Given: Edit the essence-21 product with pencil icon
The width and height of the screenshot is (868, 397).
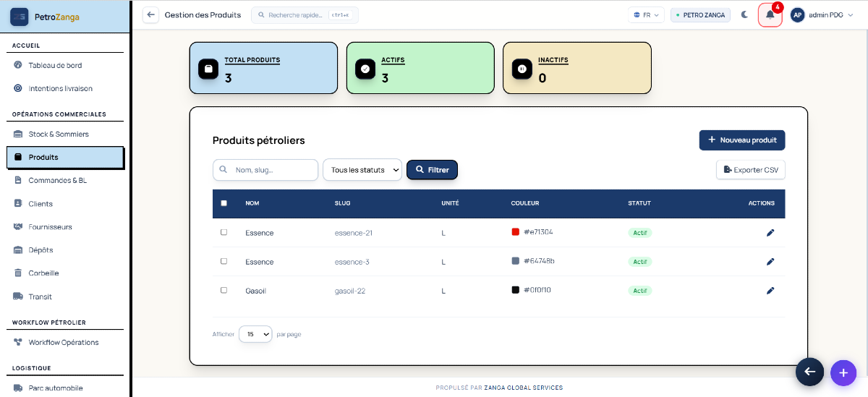Looking at the screenshot, I should (x=770, y=233).
